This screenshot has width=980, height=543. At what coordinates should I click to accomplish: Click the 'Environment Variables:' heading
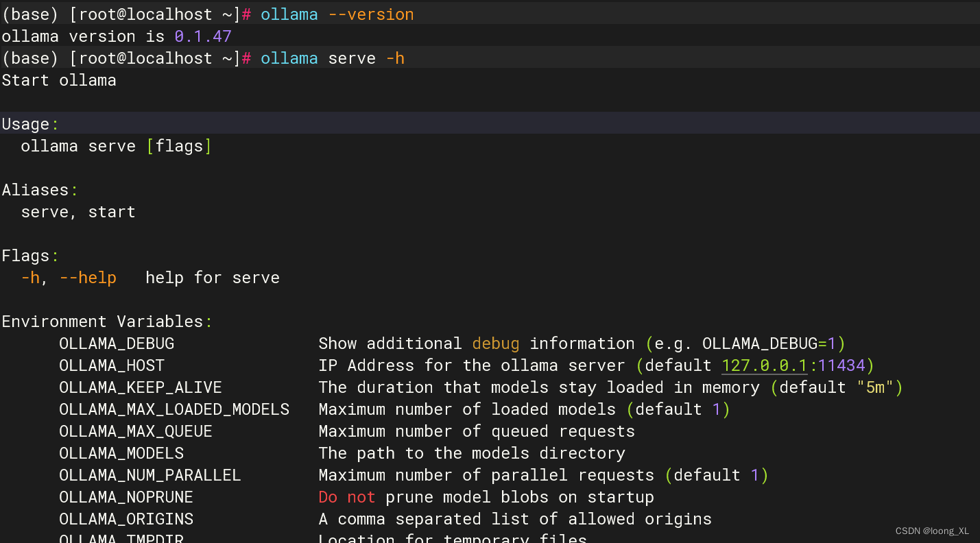(107, 322)
